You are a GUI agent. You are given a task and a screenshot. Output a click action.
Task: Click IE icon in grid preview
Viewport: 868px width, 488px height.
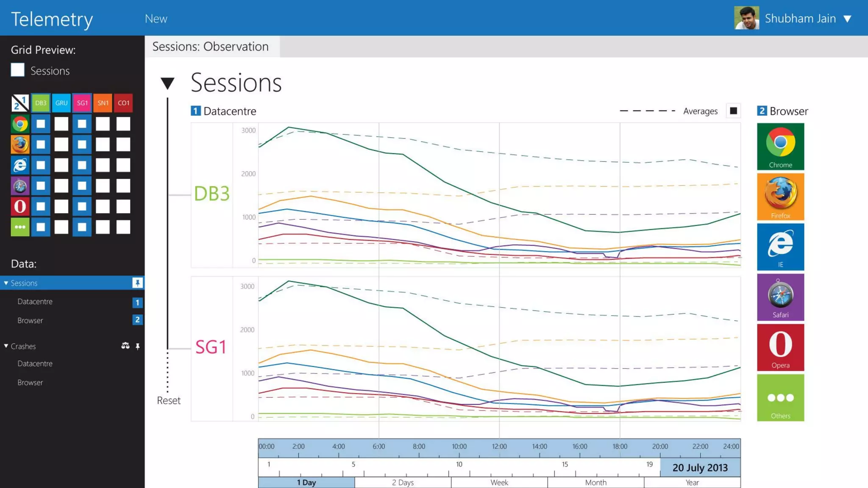[20, 165]
